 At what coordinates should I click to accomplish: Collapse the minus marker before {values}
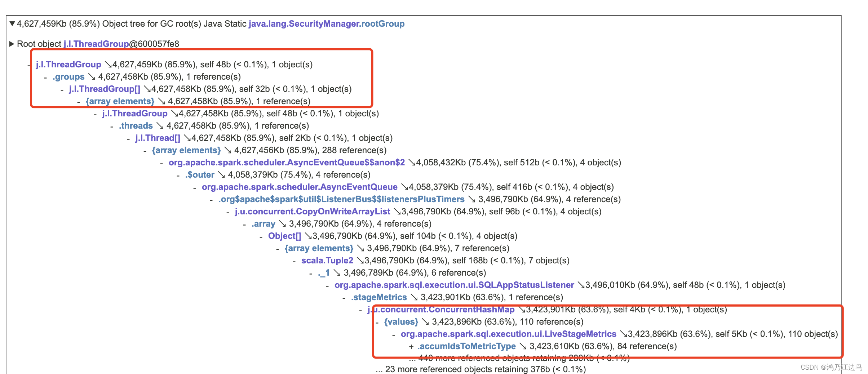377,322
